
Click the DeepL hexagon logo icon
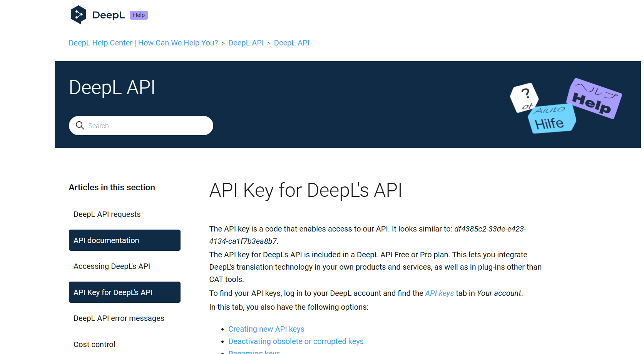[78, 15]
